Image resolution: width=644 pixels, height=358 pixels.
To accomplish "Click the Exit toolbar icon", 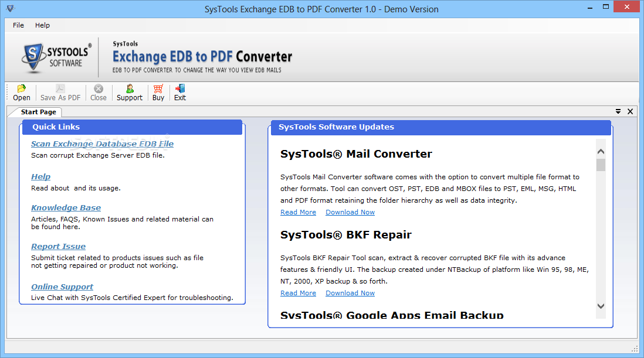I will (x=180, y=93).
